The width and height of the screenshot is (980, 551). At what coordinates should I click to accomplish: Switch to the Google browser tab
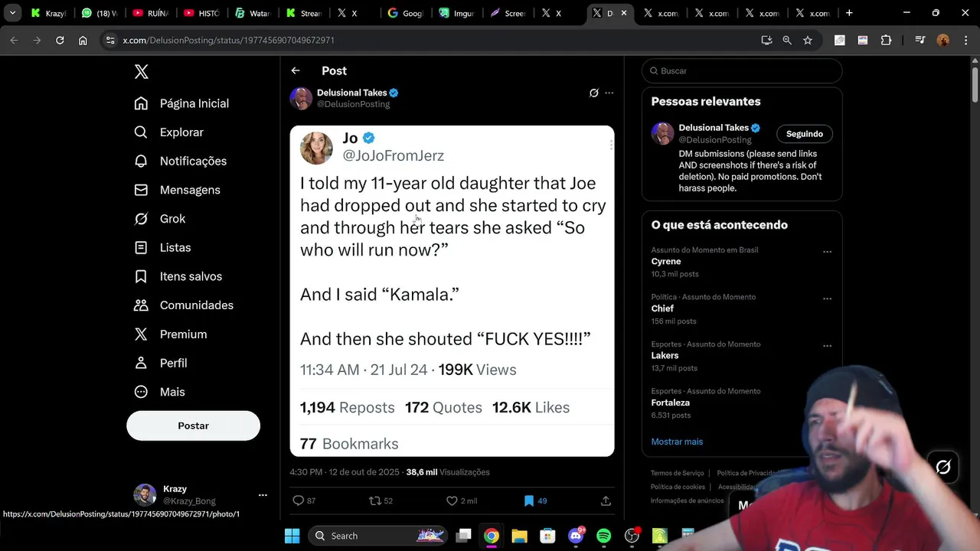[405, 13]
